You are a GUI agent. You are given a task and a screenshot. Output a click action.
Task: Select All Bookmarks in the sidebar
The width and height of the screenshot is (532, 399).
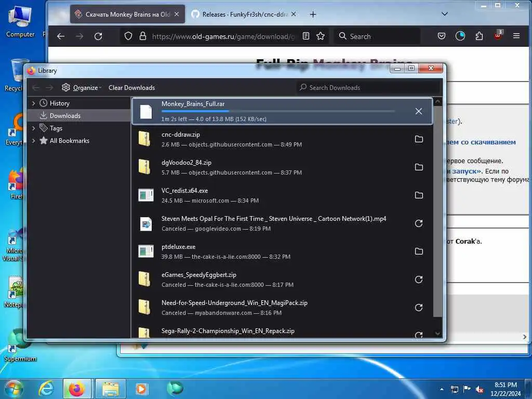click(x=79, y=141)
